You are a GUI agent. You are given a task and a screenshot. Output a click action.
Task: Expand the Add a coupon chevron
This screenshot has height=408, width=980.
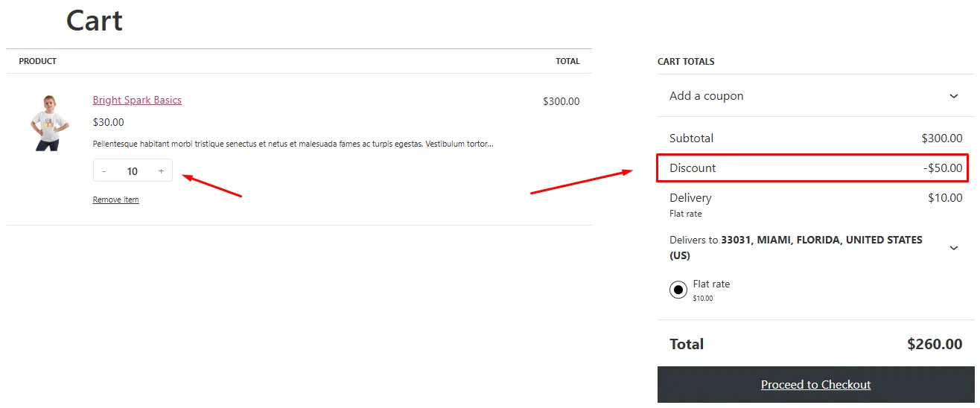pyautogui.click(x=954, y=96)
